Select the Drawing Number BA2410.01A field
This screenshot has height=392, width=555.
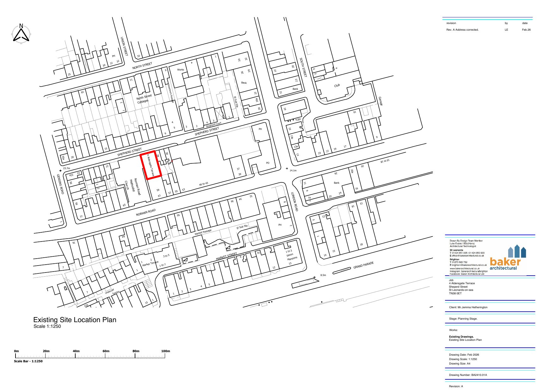tap(468, 375)
